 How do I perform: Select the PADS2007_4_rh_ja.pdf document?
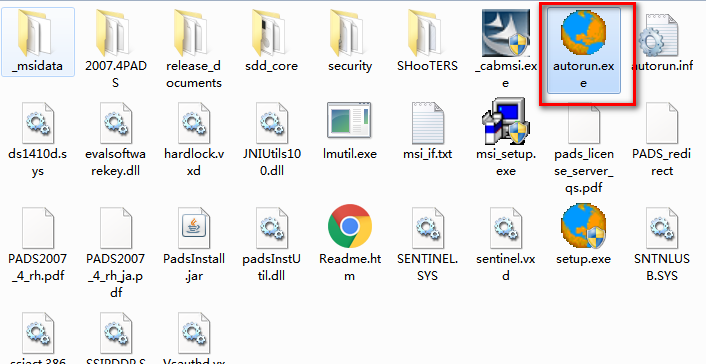[x=116, y=252]
